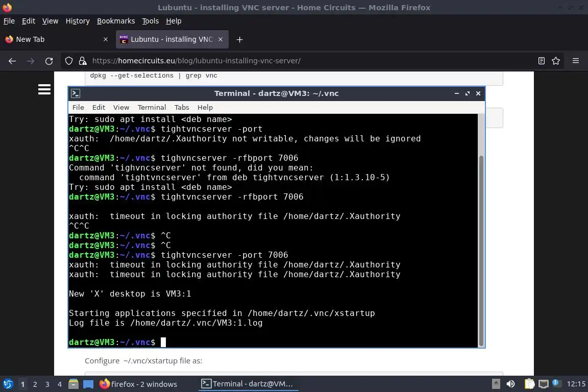
Task: Launch file manager from taskbar
Action: pos(73,384)
